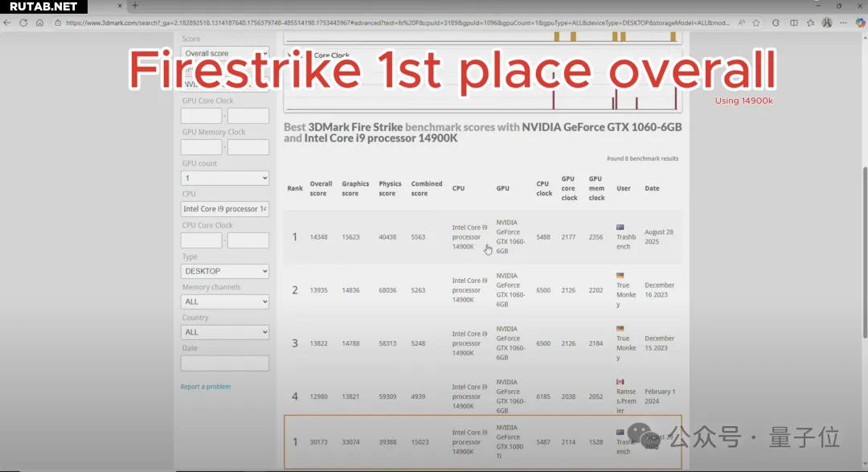Toggle the split screen icon
Screen dimensions: 868x472
pos(794,23)
